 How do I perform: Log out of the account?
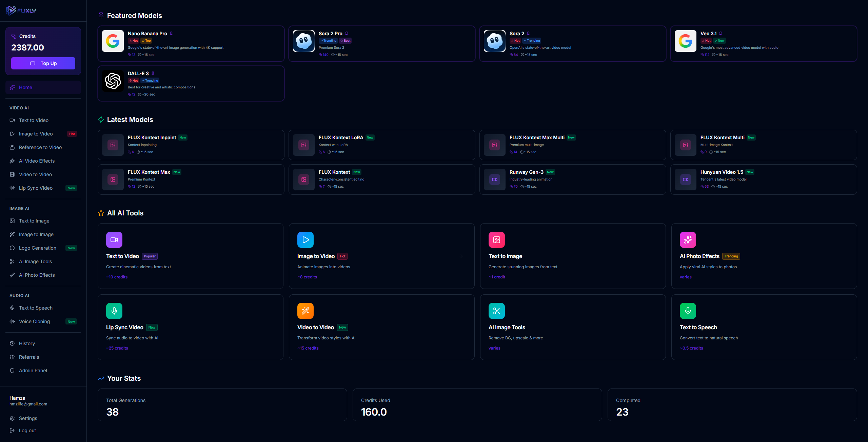click(27, 430)
